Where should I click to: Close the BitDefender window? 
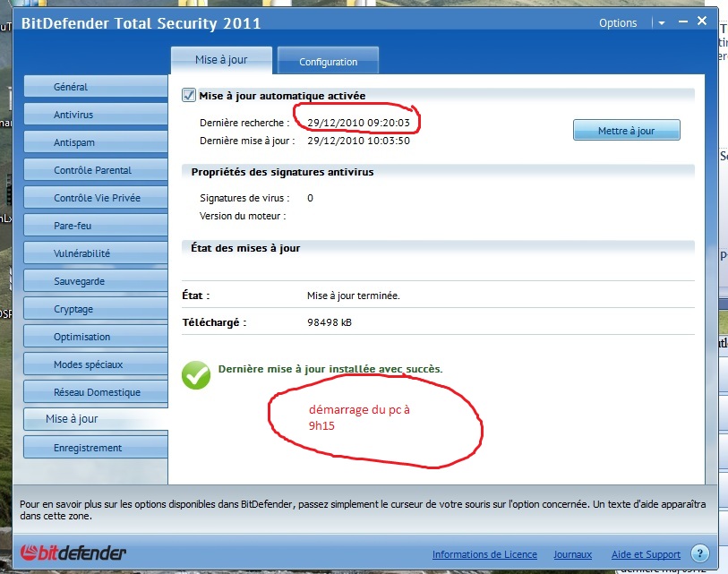702,21
